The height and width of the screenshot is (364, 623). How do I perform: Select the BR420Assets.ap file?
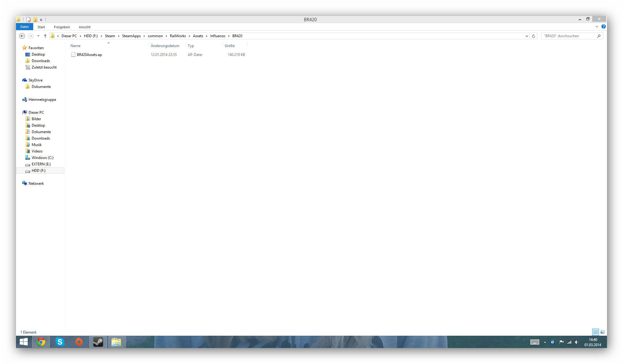89,55
